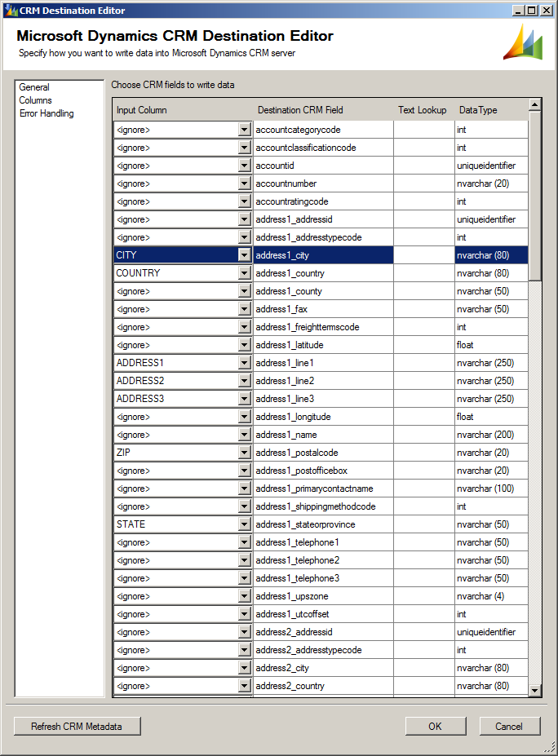Click the address2_addresstypecode cell
Screen dimensions: 558x756
click(x=324, y=650)
